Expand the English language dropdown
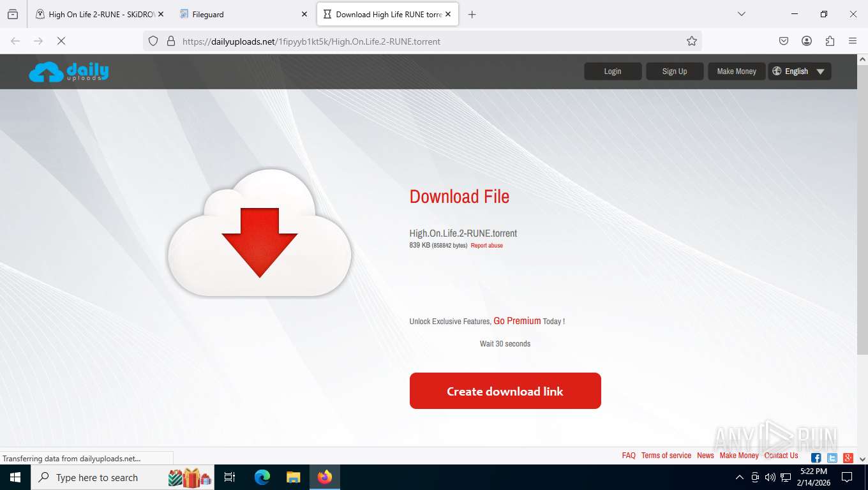This screenshot has height=490, width=868. (x=800, y=71)
